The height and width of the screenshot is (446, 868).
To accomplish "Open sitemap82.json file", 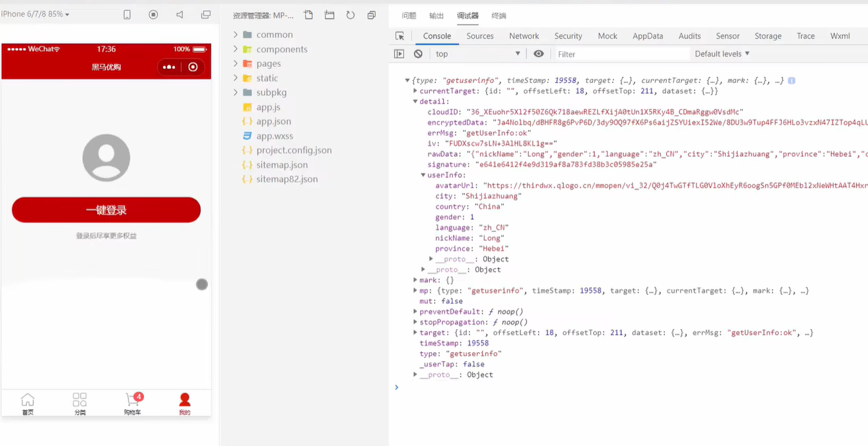I will click(x=287, y=179).
